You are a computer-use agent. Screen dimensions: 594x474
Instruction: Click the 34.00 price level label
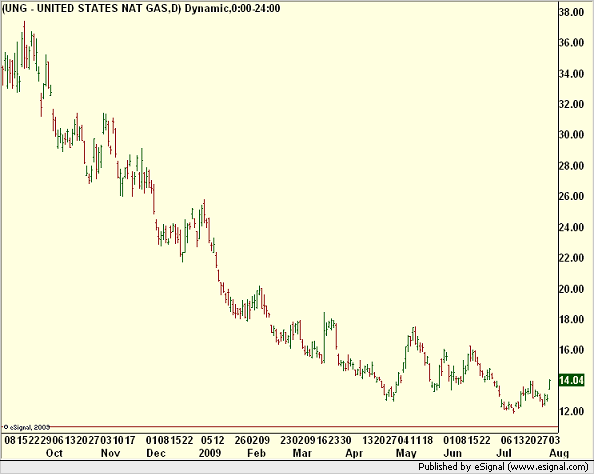tap(571, 74)
